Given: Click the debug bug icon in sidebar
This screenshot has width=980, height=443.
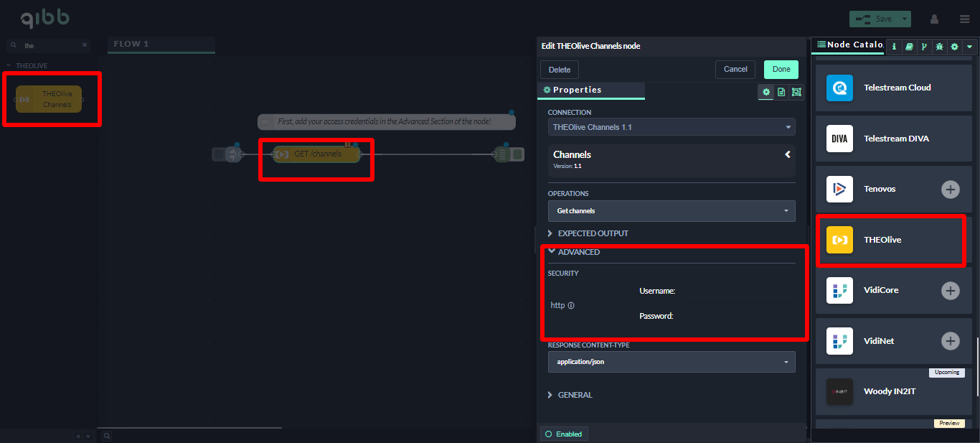Looking at the screenshot, I should click(939, 47).
